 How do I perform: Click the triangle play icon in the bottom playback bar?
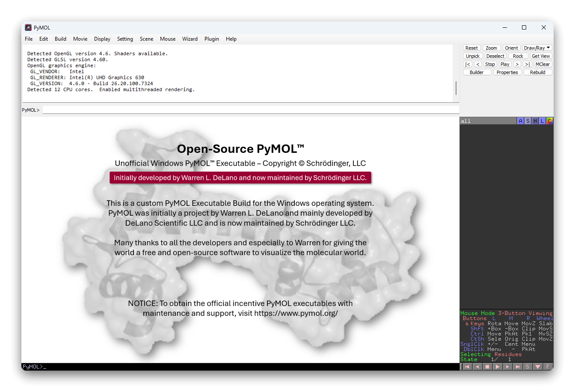click(497, 367)
